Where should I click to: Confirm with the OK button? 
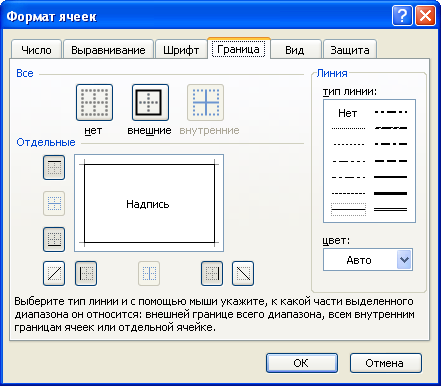pos(302,363)
